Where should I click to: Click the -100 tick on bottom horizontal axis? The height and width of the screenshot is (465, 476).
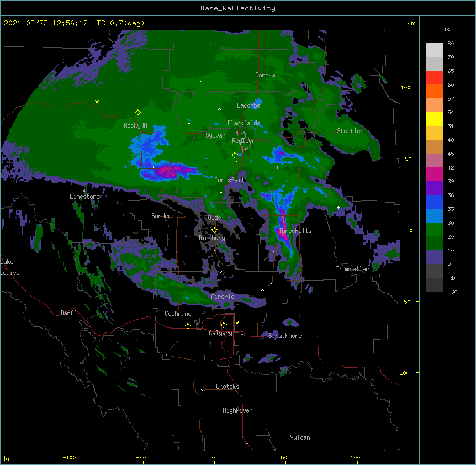[x=70, y=457]
